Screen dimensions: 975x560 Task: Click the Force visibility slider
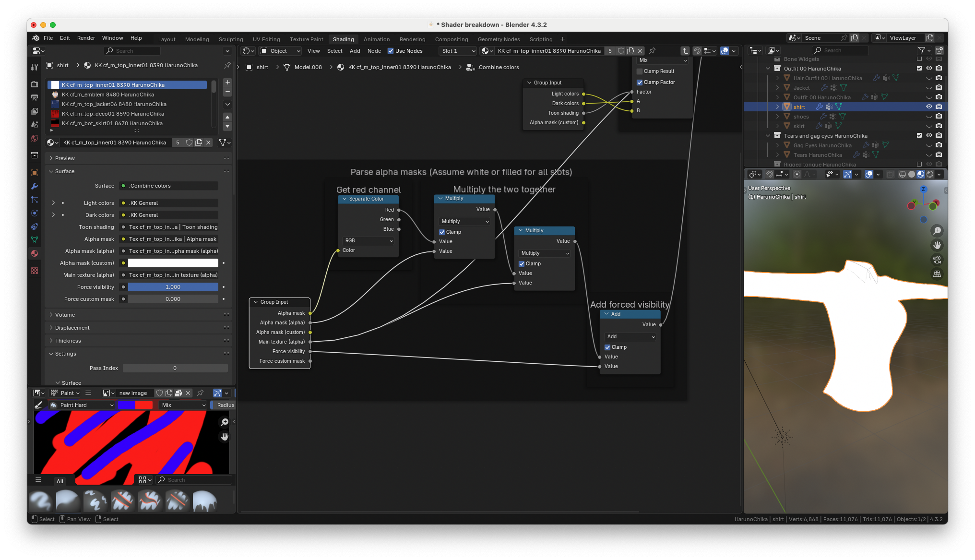click(173, 287)
